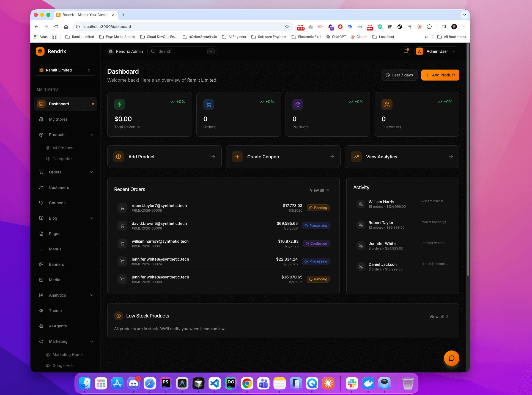Click in the search field
This screenshot has width=532, height=395.
(182, 51)
